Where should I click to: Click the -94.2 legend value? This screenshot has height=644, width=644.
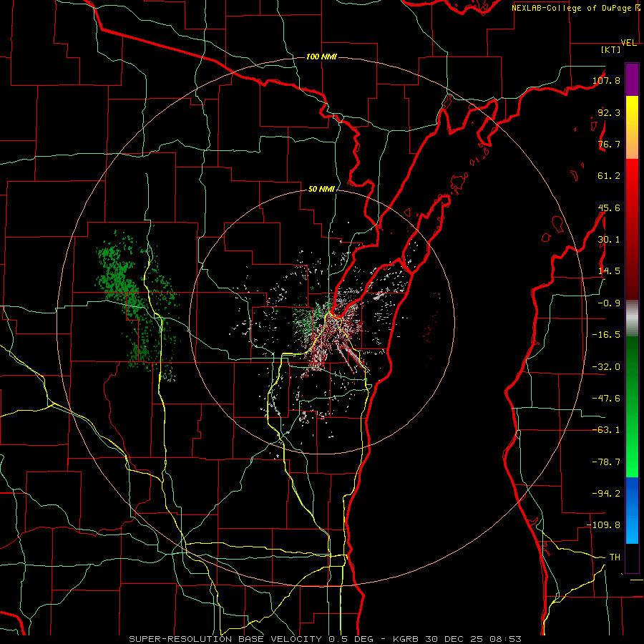coord(606,494)
